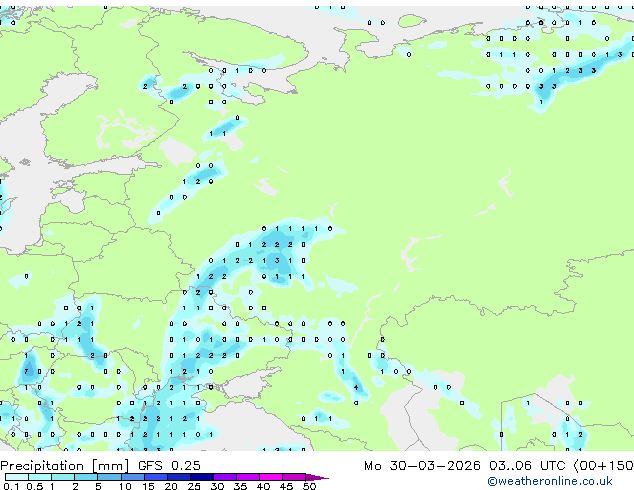Viewport: 634px width, 490px height.
Task: Pick the 15–20 mm legend swatch
Action: coord(155,477)
